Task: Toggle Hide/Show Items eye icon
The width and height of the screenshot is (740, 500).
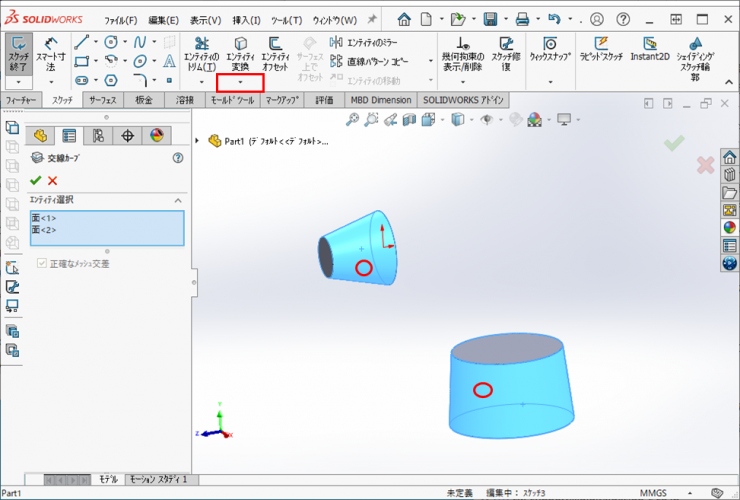Action: [x=487, y=120]
